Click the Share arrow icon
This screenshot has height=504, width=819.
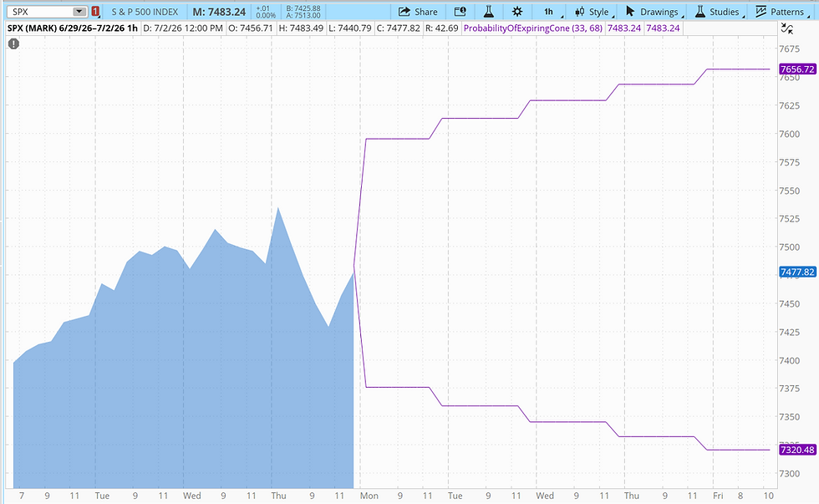point(404,12)
